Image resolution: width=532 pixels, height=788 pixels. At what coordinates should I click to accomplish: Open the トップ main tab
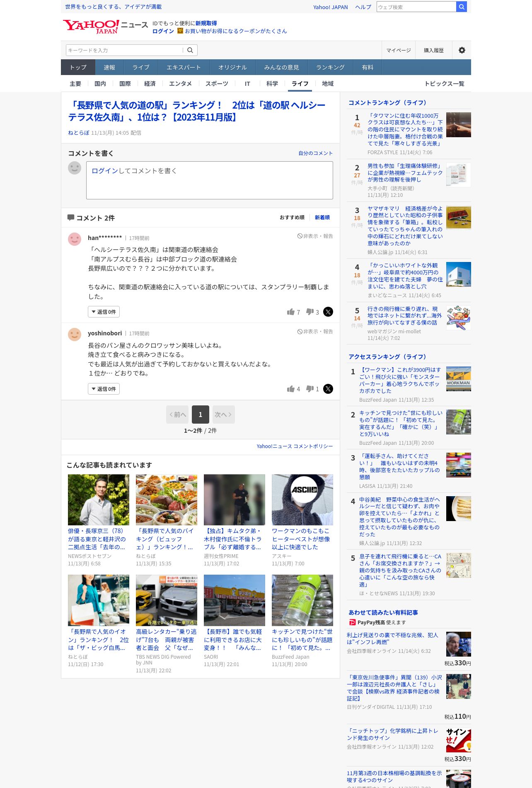(78, 67)
